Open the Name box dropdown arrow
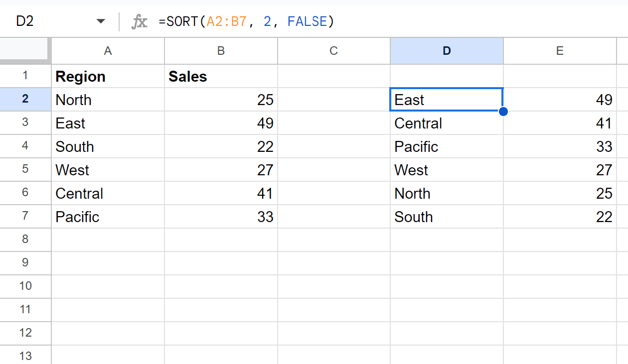 click(x=101, y=21)
